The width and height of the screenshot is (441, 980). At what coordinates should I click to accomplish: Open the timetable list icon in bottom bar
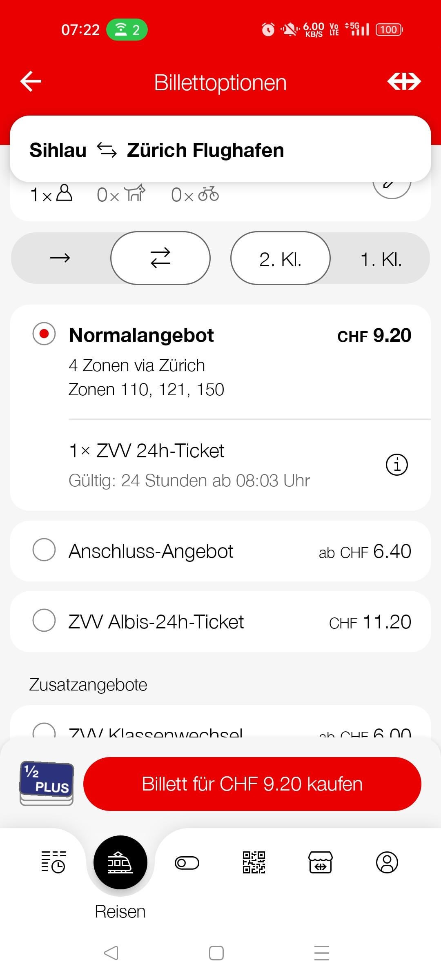coord(53,862)
